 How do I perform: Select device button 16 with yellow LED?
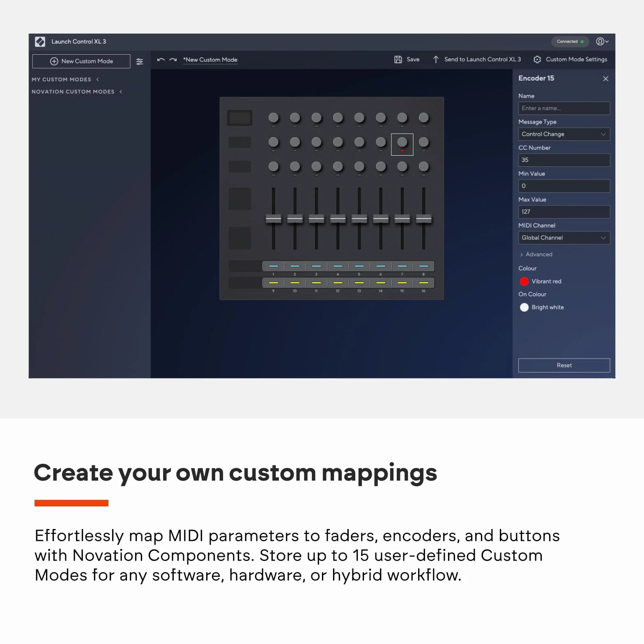(x=423, y=283)
